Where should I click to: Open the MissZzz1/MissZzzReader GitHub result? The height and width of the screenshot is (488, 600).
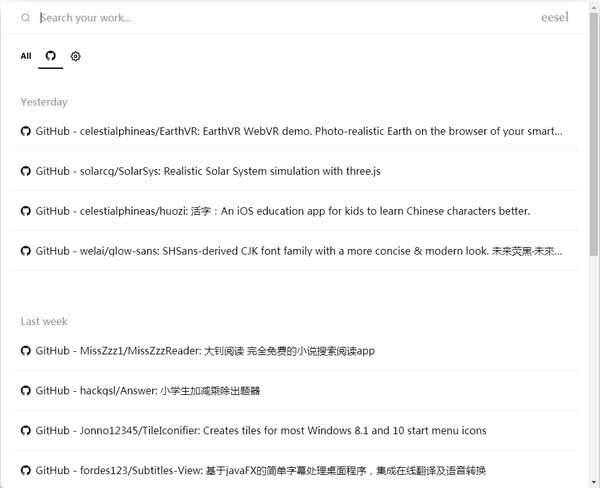point(295,351)
